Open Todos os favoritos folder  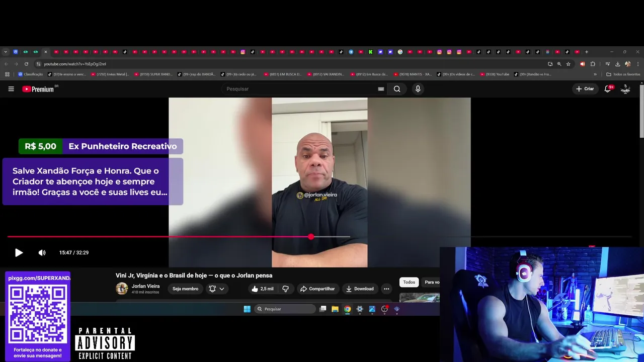pyautogui.click(x=623, y=74)
